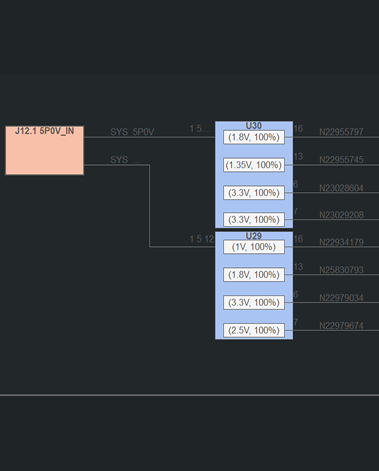Select the U29 regulator block header
379x471 pixels.
coord(253,236)
